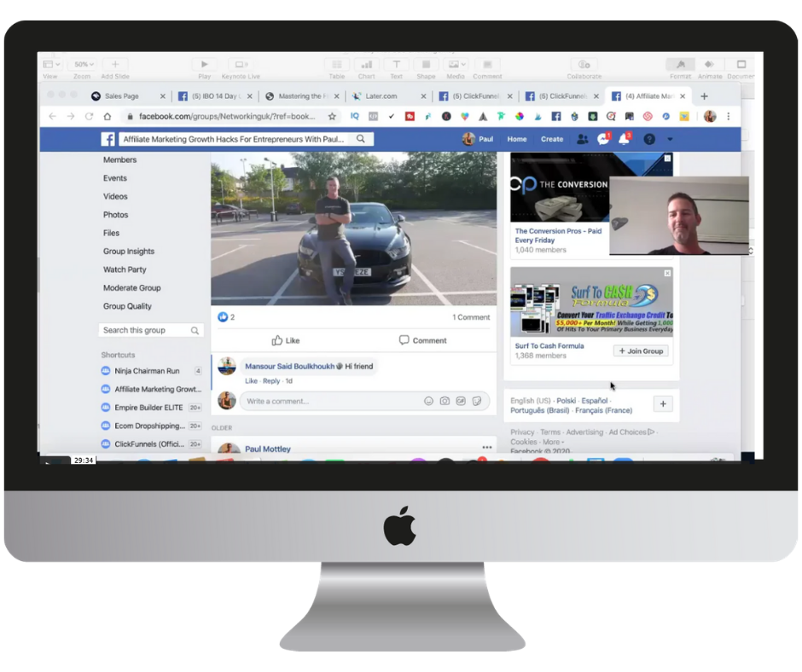Image resolution: width=802 pixels, height=672 pixels.
Task: Open the friend requests icon
Action: pyautogui.click(x=582, y=139)
